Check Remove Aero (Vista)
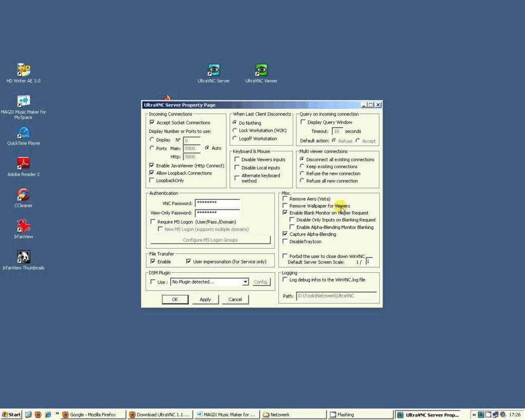Image resolution: width=525 pixels, height=420 pixels. point(285,198)
